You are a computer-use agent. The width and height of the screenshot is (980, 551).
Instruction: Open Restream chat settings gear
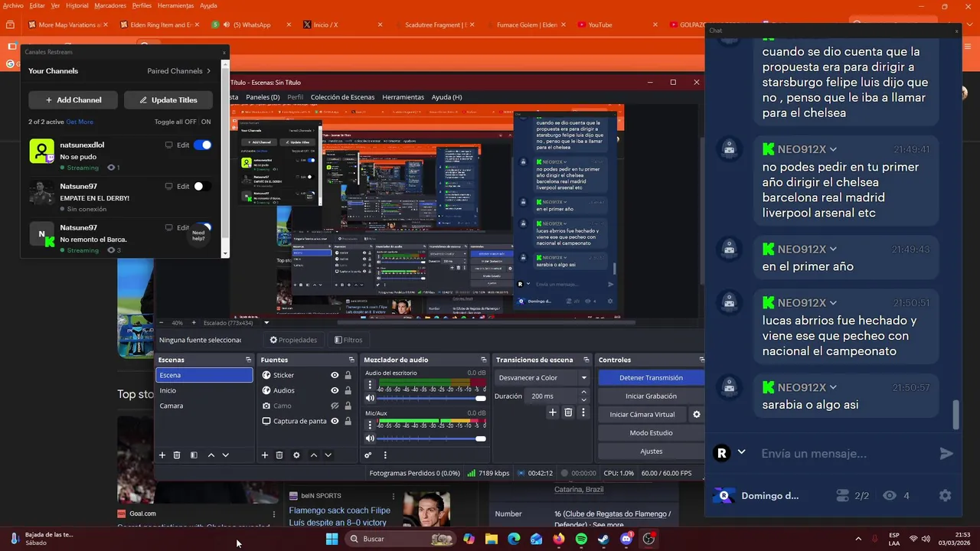click(x=945, y=496)
